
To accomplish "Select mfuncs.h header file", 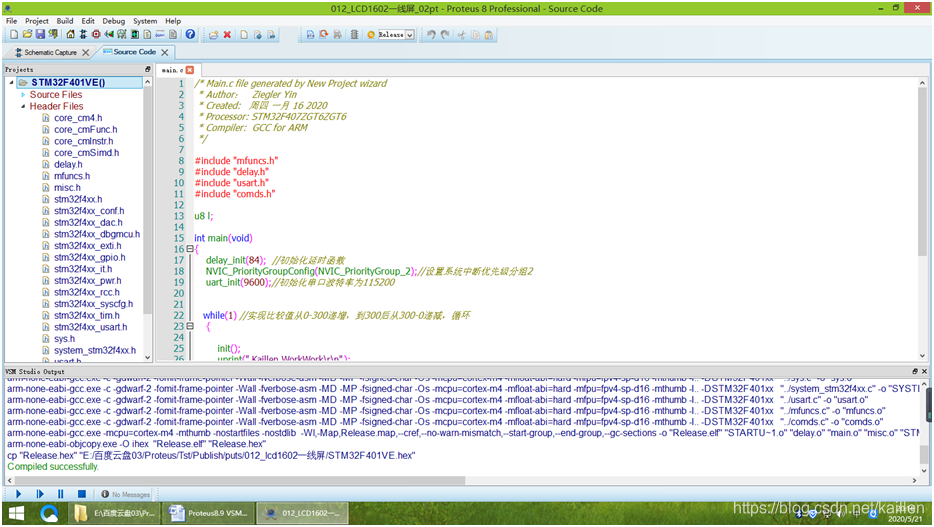I will pos(72,176).
